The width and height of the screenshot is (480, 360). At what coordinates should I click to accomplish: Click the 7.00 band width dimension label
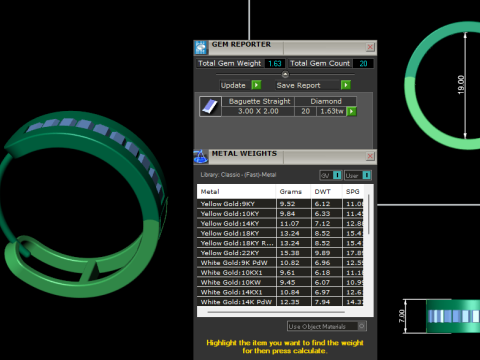[402, 316]
